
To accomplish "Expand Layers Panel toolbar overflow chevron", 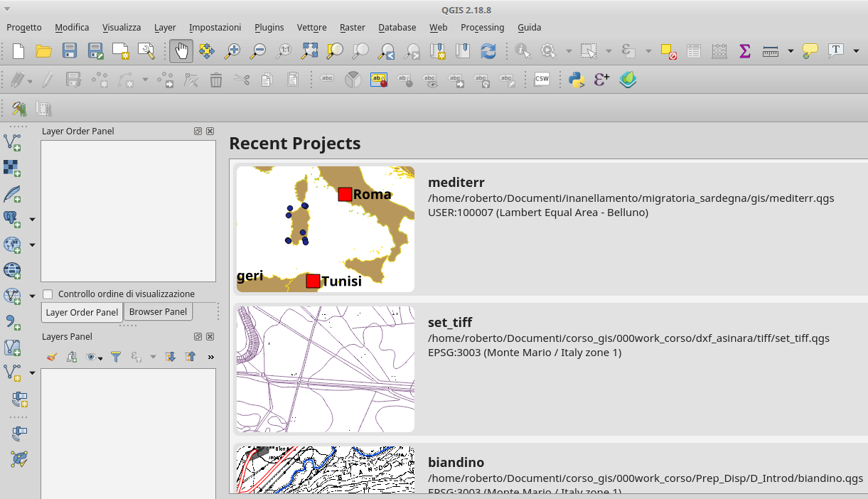I will point(210,357).
